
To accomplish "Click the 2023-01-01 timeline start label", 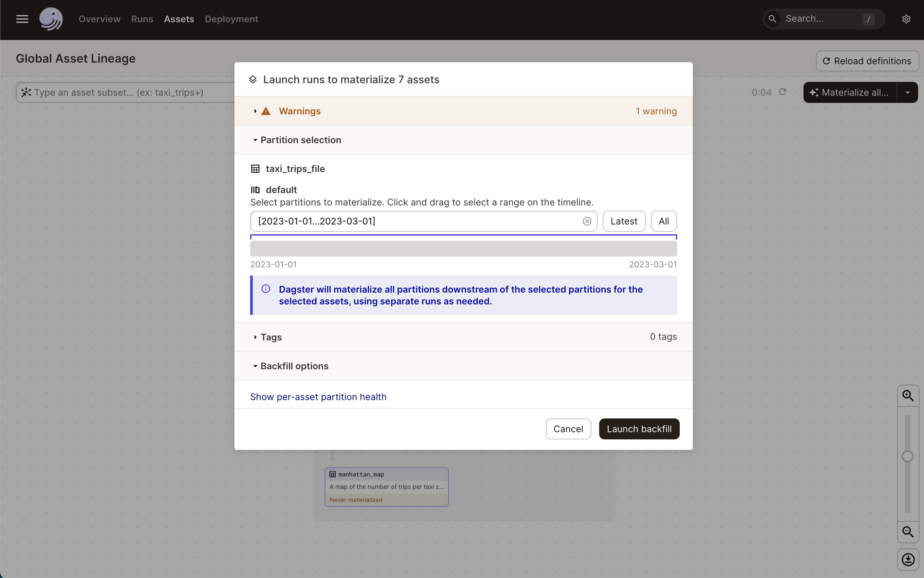I will pos(273,264).
